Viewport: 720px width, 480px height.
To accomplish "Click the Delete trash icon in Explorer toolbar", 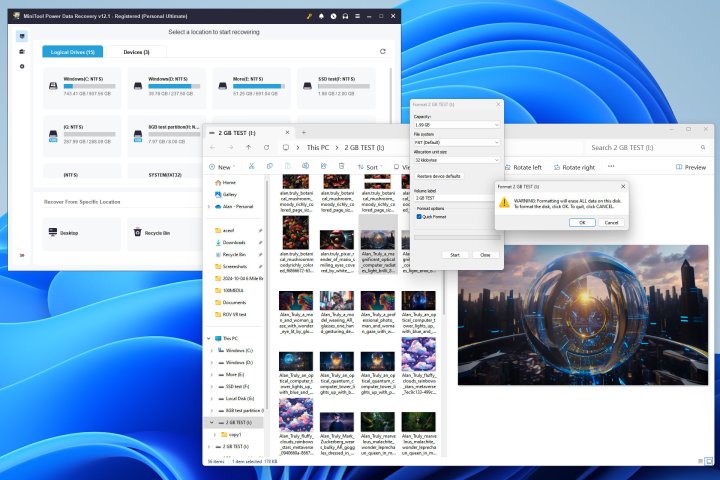I will 341,166.
